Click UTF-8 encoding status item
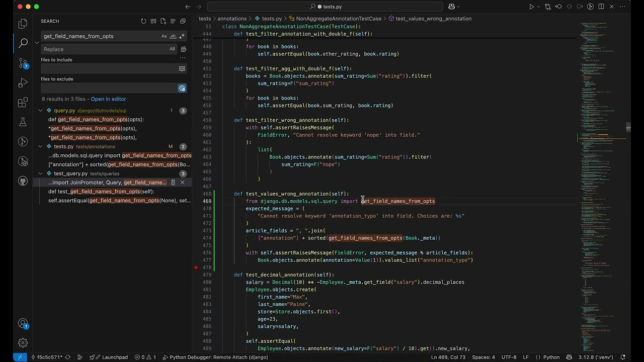Screen dimensions: 644x362 (509, 357)
